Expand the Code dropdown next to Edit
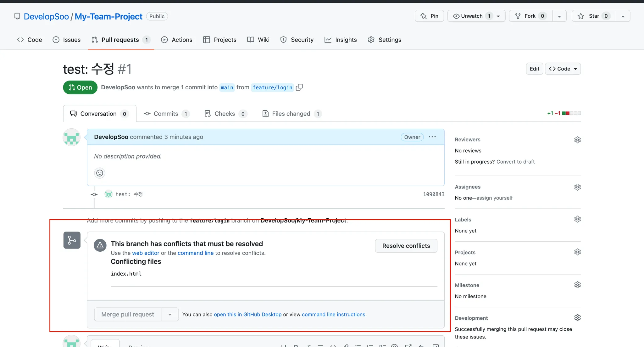The width and height of the screenshot is (644, 347). pos(563,69)
